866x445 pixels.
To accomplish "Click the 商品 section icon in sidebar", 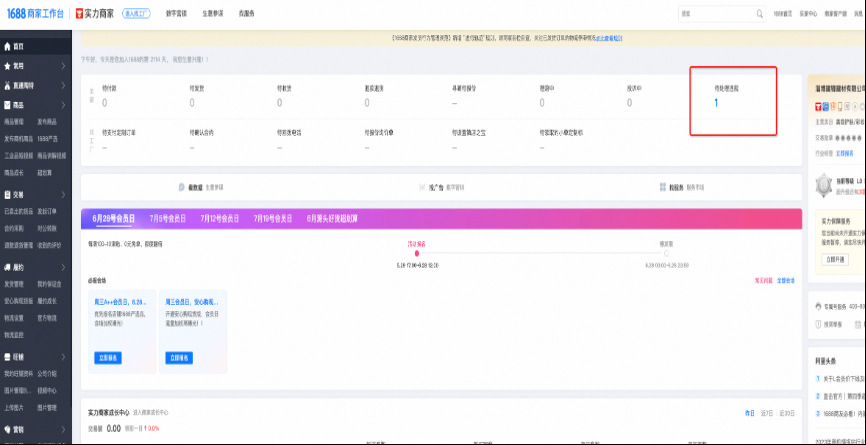I will click(7, 104).
